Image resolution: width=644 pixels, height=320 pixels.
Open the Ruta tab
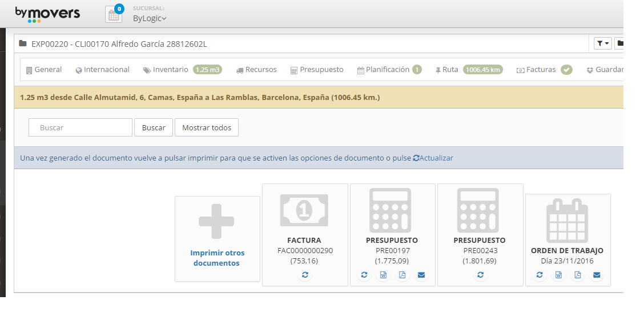[x=450, y=70]
